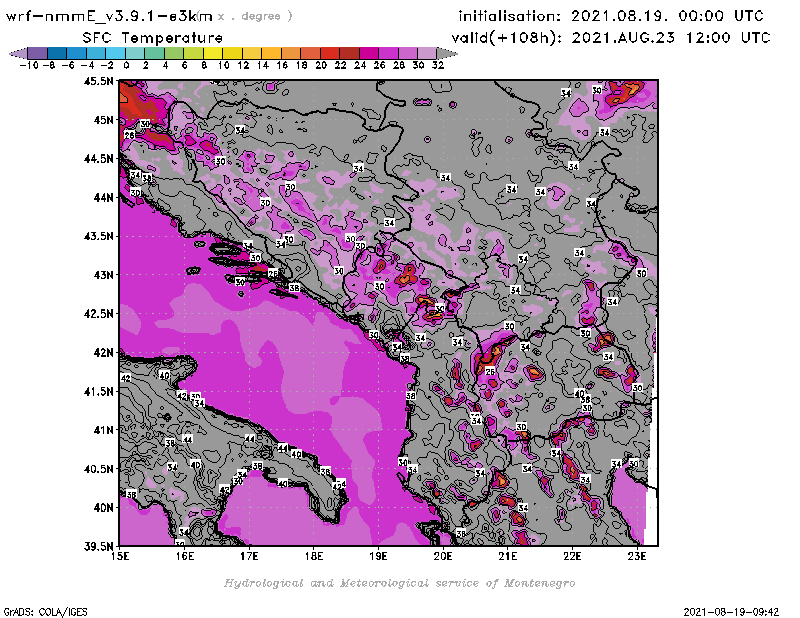
Task: Pick the pale pink legend swatch between 30 and 32
Action: [x=427, y=53]
